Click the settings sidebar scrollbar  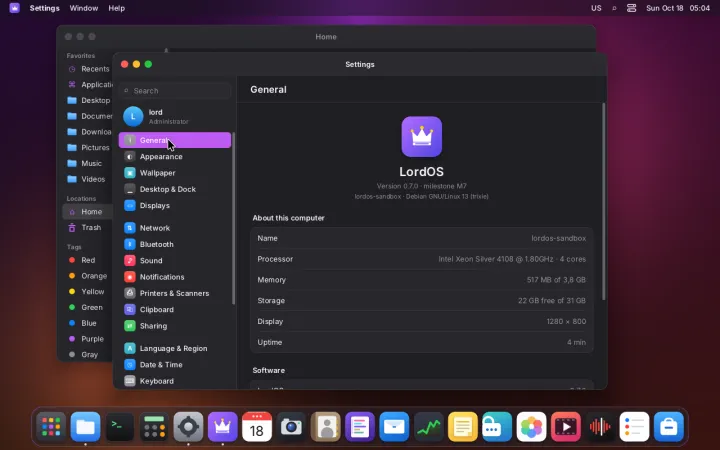pos(233,218)
